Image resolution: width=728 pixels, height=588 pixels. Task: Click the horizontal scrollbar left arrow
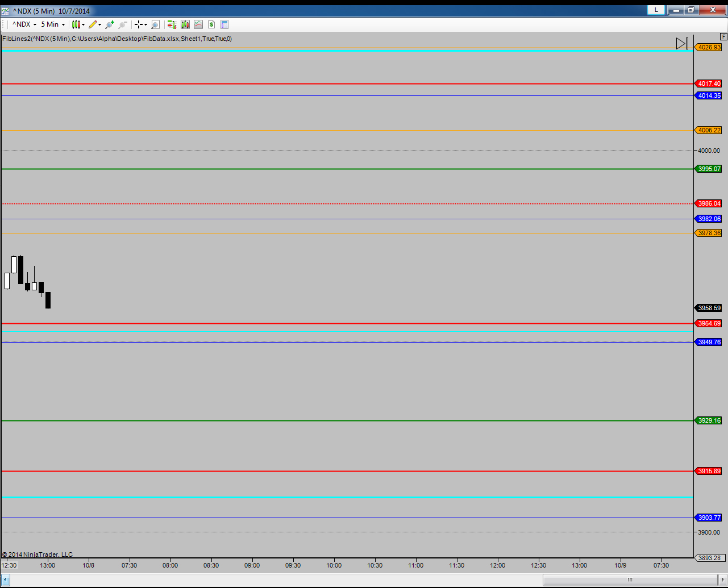[x=6, y=579]
